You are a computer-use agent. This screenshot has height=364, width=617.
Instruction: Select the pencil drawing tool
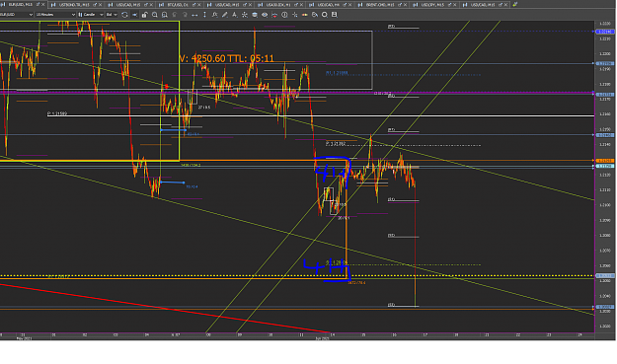tap(225, 15)
